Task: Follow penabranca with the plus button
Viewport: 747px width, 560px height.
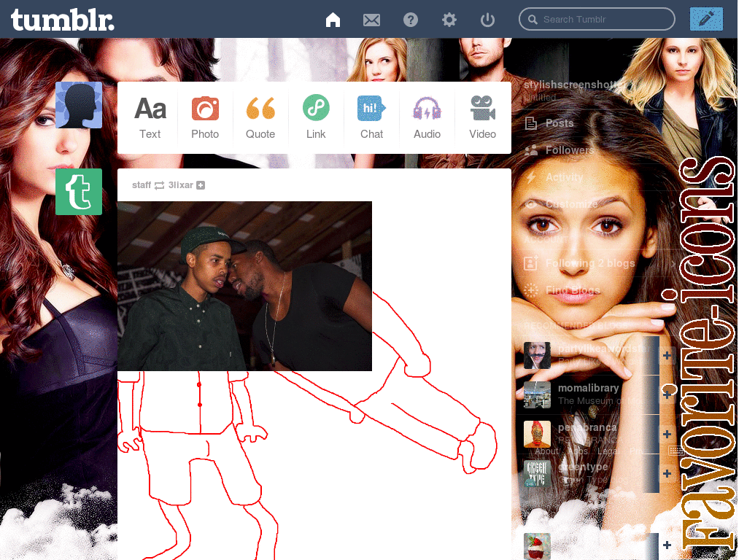Action: [x=667, y=434]
